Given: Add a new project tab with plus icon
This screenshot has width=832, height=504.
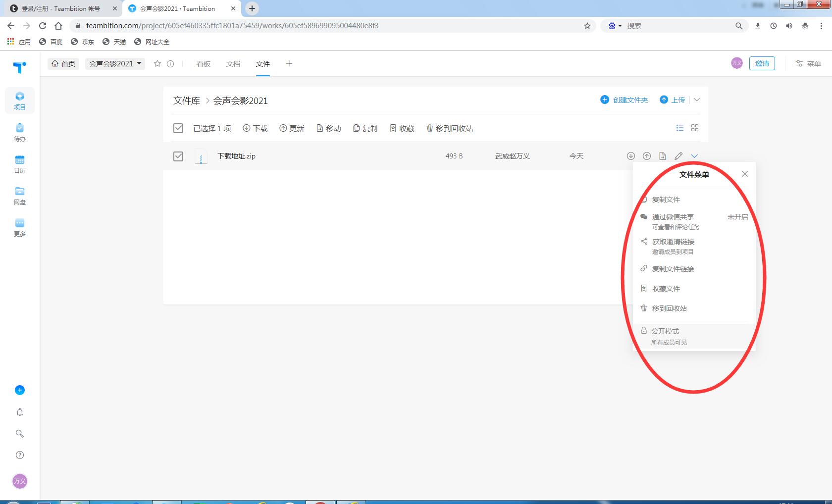Looking at the screenshot, I should pyautogui.click(x=289, y=63).
